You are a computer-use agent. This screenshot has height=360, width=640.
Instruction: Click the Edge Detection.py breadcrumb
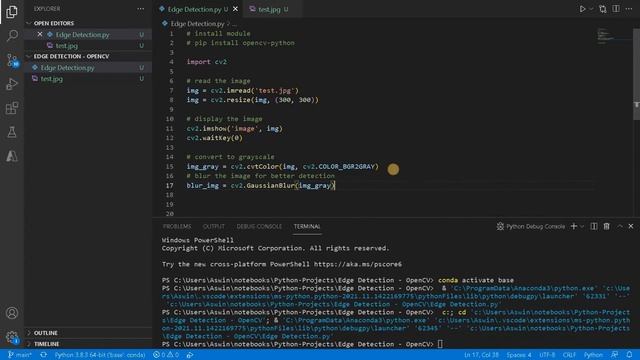[198, 24]
